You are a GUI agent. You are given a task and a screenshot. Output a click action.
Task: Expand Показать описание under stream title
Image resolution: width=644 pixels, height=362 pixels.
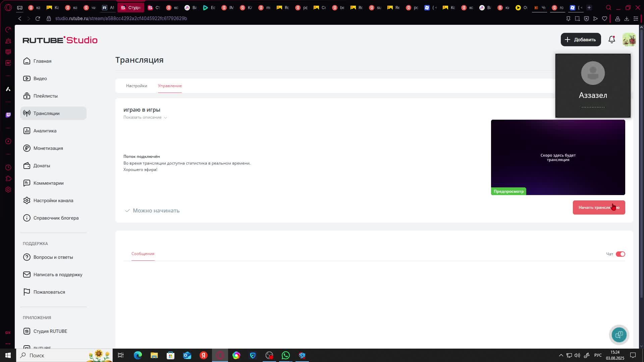(x=145, y=117)
